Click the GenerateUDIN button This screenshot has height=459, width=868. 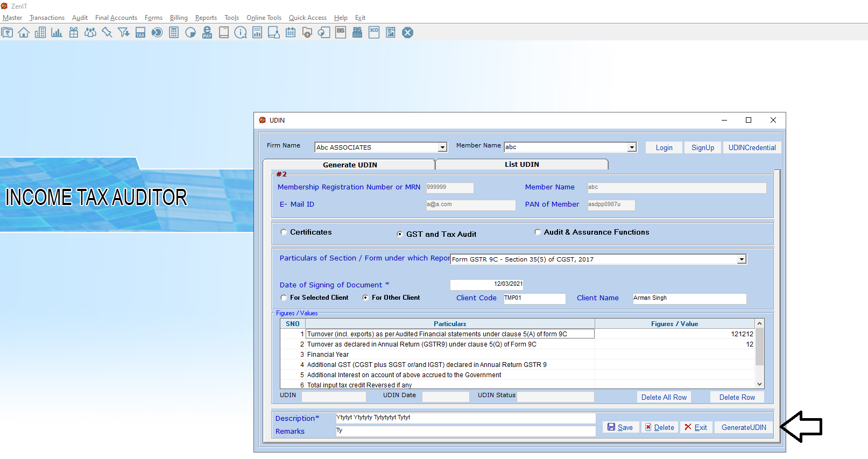744,427
